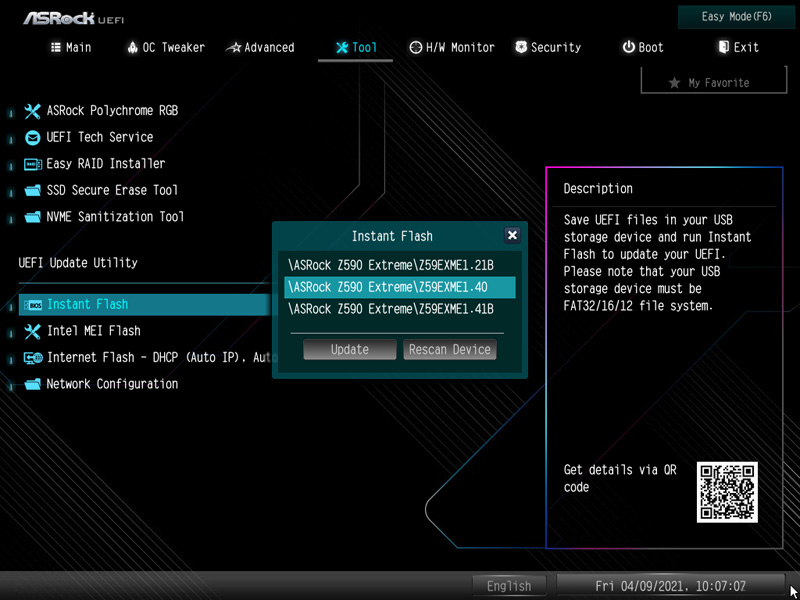This screenshot has height=600, width=800.
Task: Click the QR code image
Action: click(727, 492)
